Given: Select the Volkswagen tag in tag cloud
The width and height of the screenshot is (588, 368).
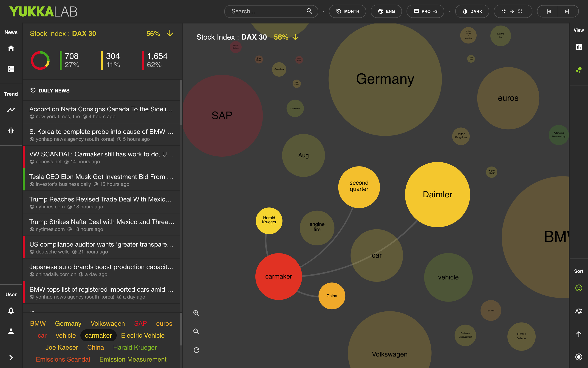Looking at the screenshot, I should click(x=108, y=323).
